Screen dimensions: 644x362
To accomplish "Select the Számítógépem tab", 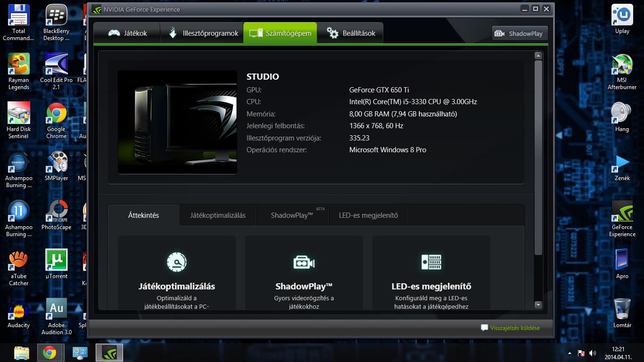I will pos(280,33).
